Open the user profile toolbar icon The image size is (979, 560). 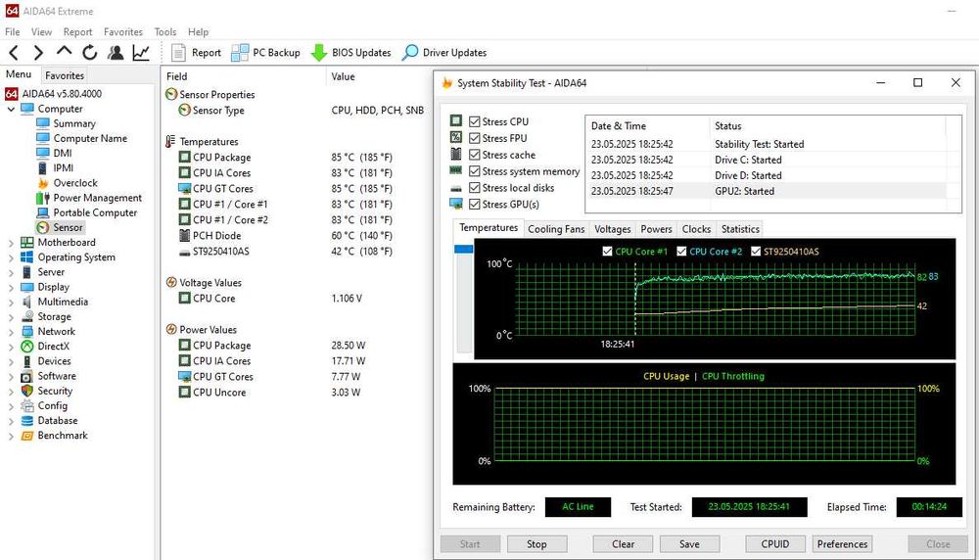tap(116, 53)
